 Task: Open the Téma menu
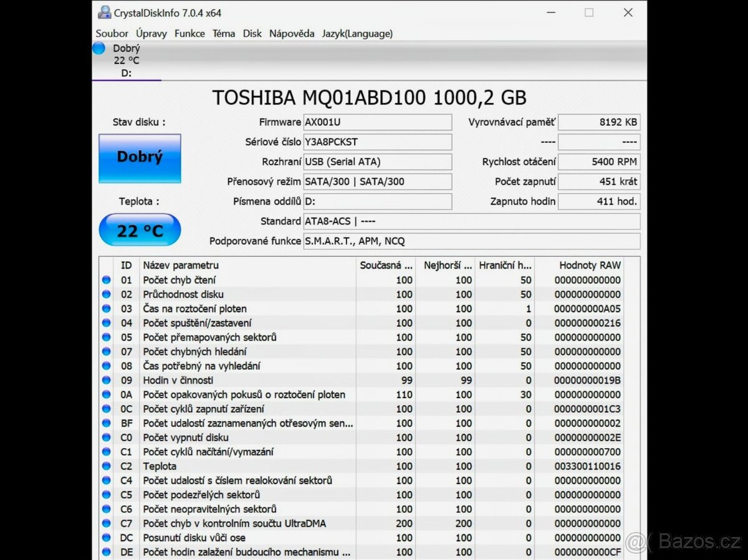[224, 34]
